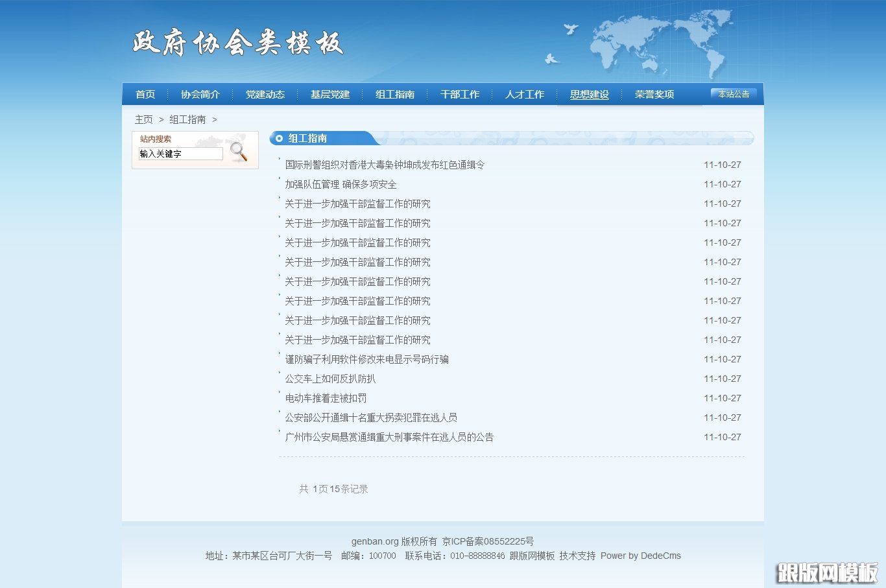Open the 思想建设 navigation menu
Screen dimensions: 886x588
point(589,94)
